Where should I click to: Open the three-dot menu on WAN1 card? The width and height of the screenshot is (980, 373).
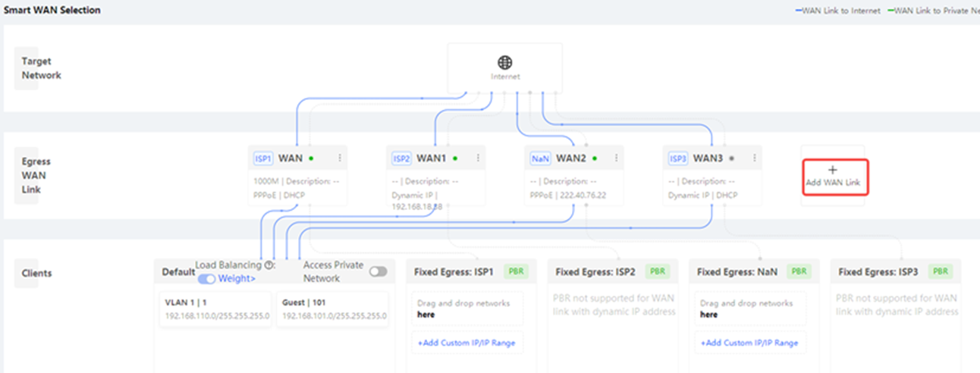tap(478, 158)
